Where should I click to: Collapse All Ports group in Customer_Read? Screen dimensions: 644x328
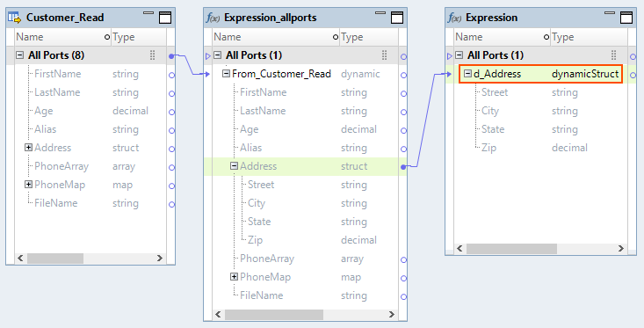point(19,55)
